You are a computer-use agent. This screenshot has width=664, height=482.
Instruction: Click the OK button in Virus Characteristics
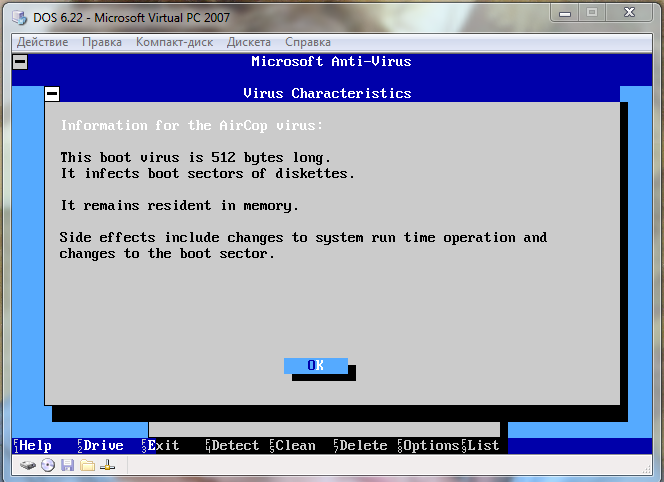(316, 366)
